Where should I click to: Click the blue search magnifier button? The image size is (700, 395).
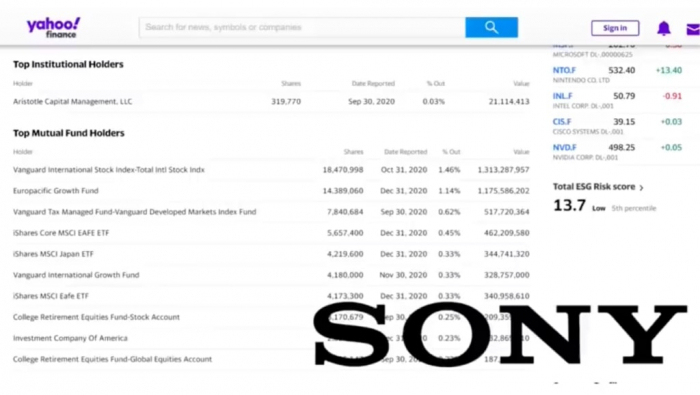point(491,27)
